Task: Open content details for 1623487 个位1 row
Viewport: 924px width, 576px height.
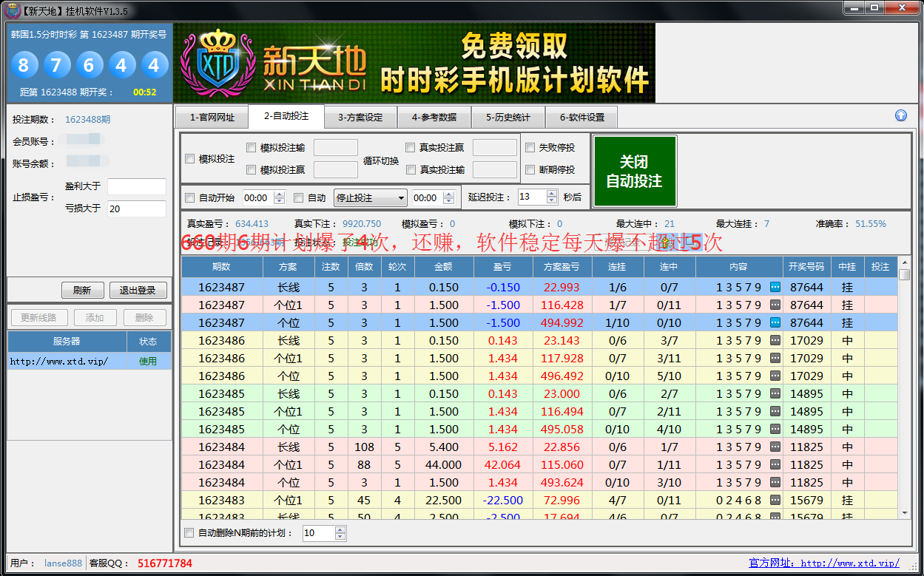Action: pyautogui.click(x=775, y=305)
